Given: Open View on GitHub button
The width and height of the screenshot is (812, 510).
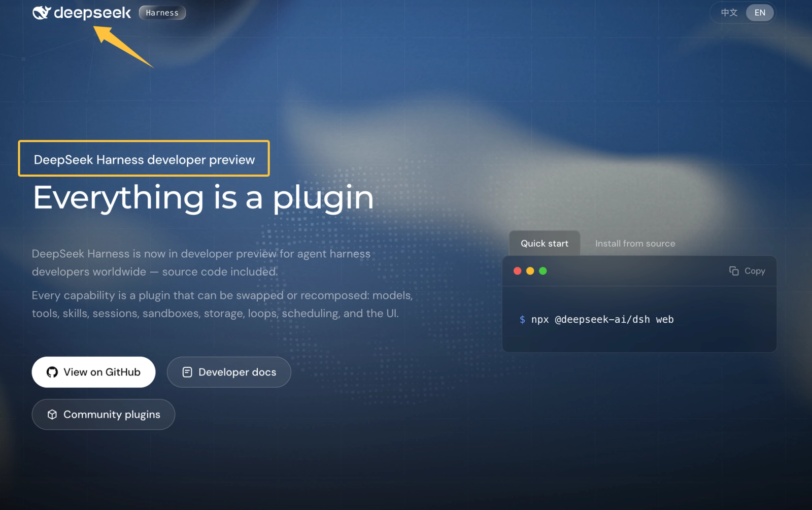Looking at the screenshot, I should pyautogui.click(x=93, y=372).
